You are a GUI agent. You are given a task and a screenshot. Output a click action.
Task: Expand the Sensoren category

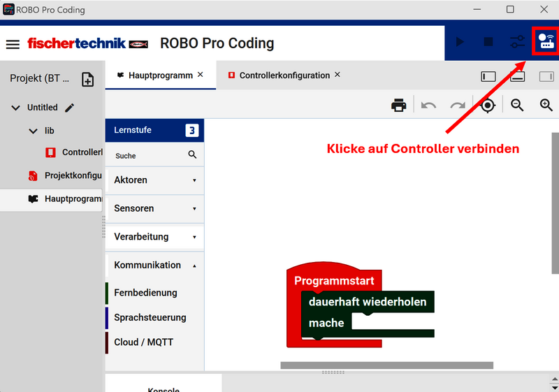pos(154,208)
